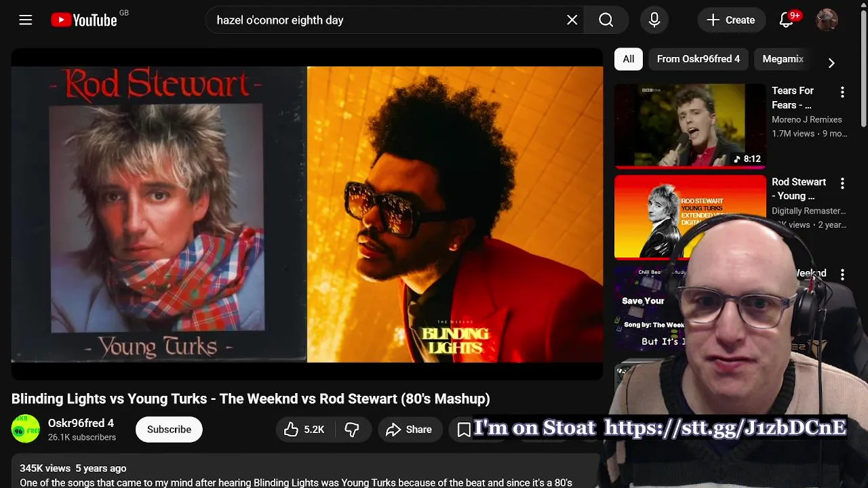Open notifications bell

point(787,20)
